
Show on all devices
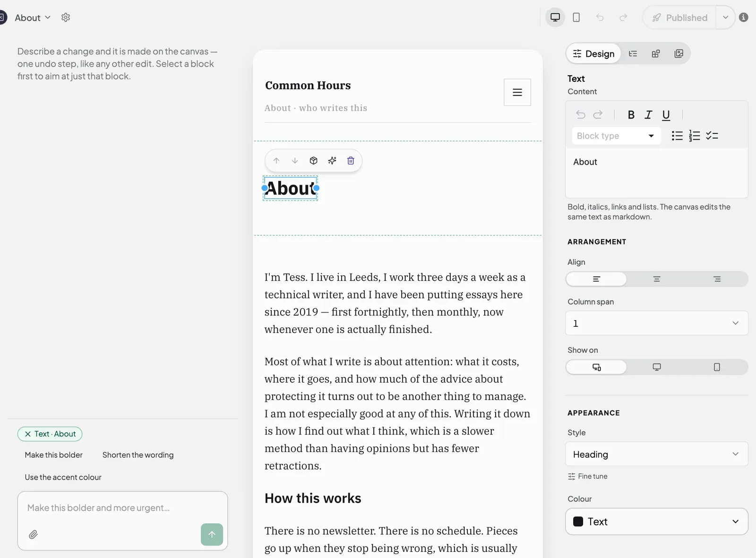pyautogui.click(x=596, y=367)
